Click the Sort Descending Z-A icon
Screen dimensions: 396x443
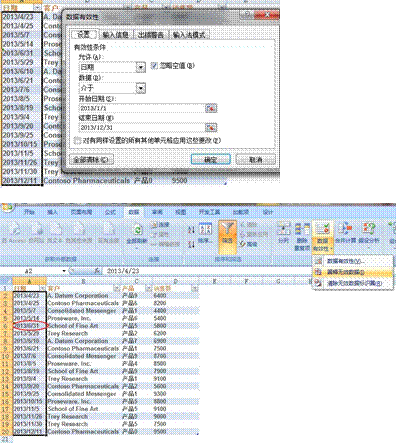(x=191, y=244)
